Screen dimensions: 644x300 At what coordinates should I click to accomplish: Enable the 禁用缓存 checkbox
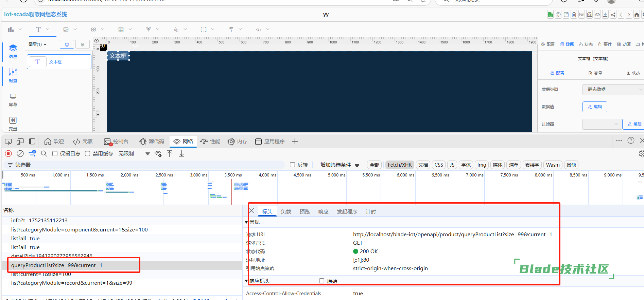pyautogui.click(x=88, y=154)
